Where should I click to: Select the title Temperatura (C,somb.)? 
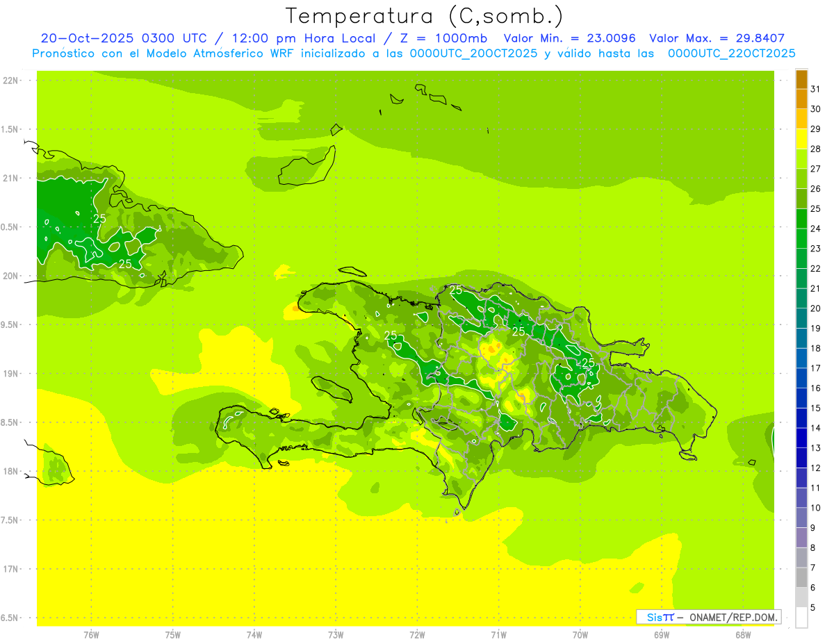pyautogui.click(x=424, y=15)
